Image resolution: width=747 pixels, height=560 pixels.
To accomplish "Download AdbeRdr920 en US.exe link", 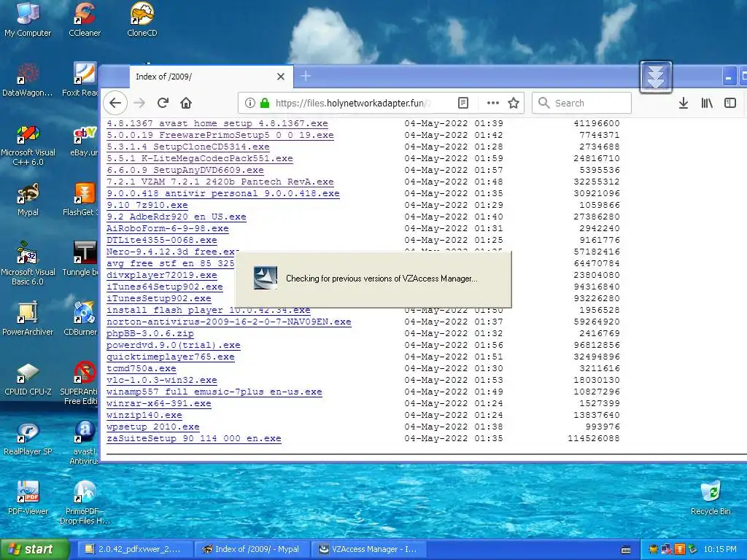I will click(x=177, y=217).
